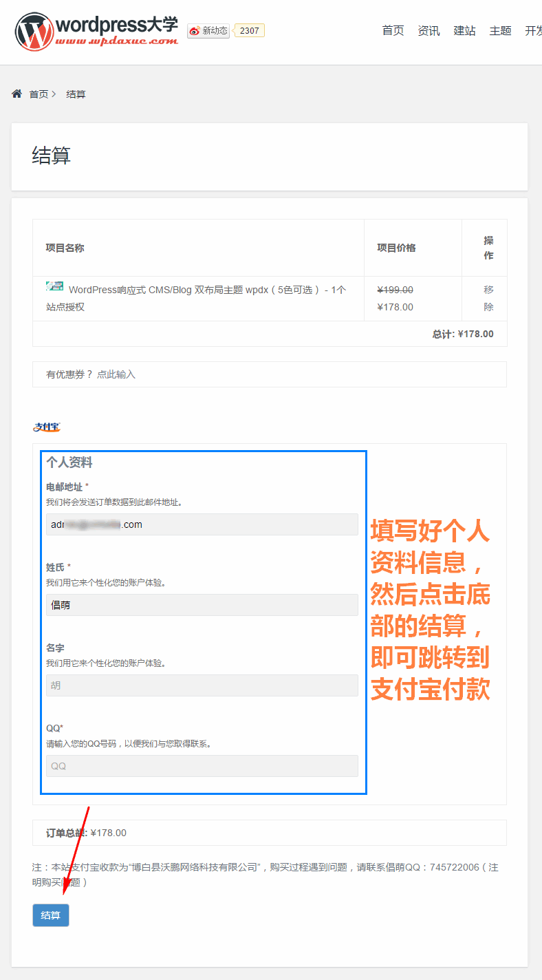Open the 建站 navigation menu item
Screen dimensions: 542x980
(464, 31)
